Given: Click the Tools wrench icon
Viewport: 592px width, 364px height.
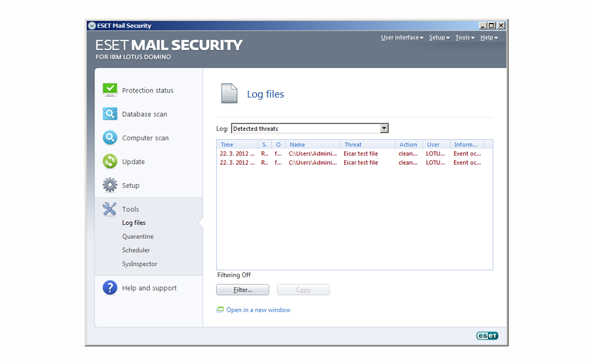Looking at the screenshot, I should (x=109, y=209).
